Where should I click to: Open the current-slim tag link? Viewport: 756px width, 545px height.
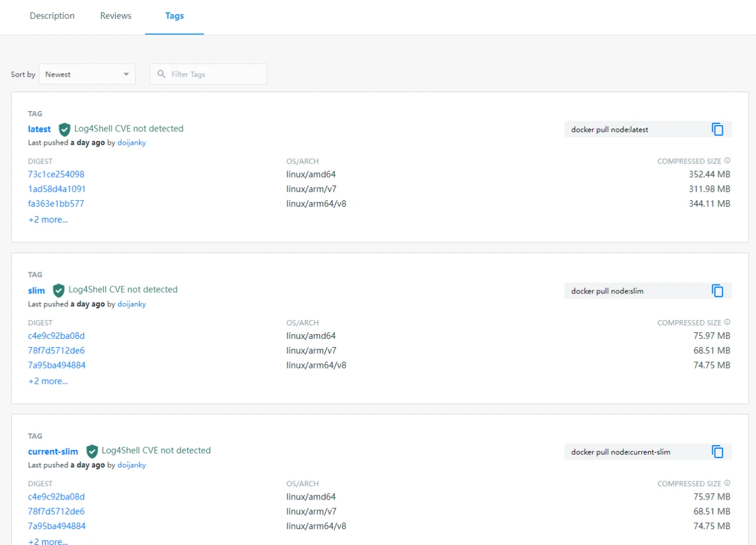pyautogui.click(x=53, y=452)
